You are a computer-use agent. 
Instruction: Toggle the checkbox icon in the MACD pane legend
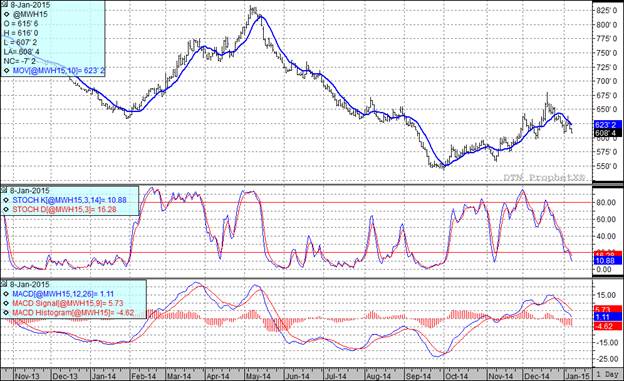pyautogui.click(x=4, y=284)
